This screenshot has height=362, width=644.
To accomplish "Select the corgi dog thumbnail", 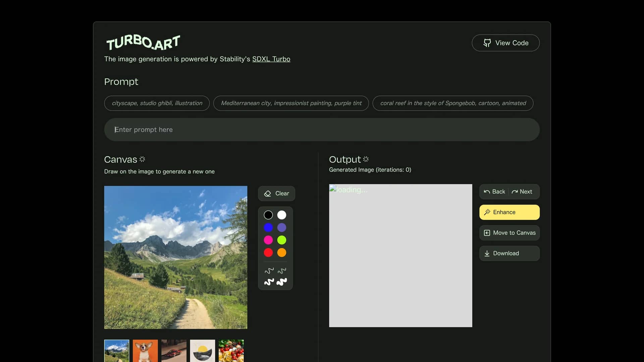I will (x=145, y=351).
